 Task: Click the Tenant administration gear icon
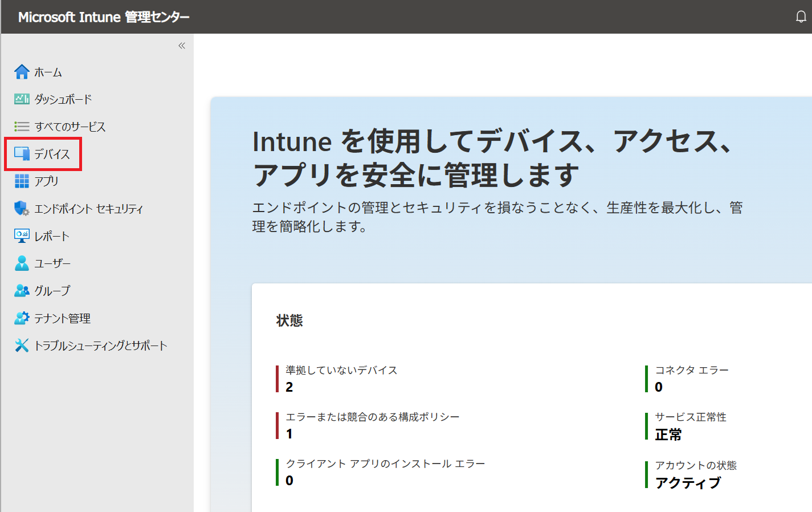click(22, 318)
